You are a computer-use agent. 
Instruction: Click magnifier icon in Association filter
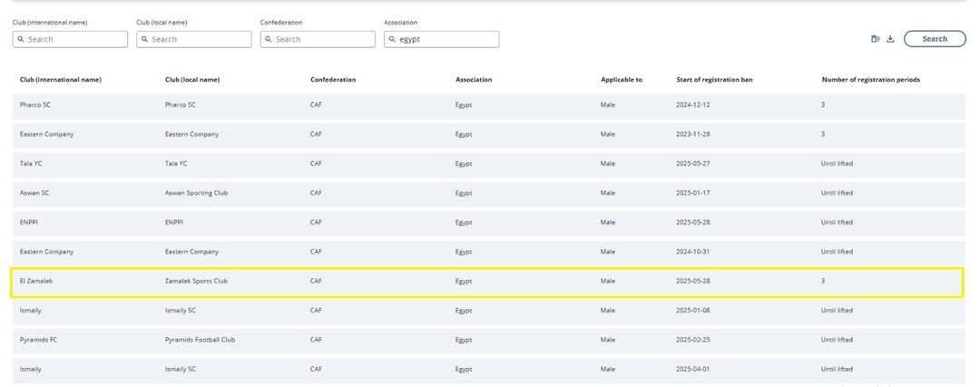pos(392,40)
